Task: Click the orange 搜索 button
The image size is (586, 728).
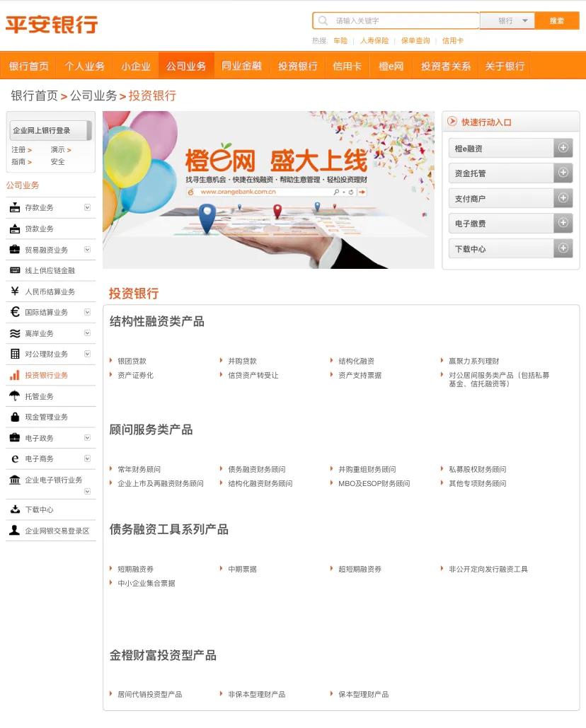Action: pos(557,21)
